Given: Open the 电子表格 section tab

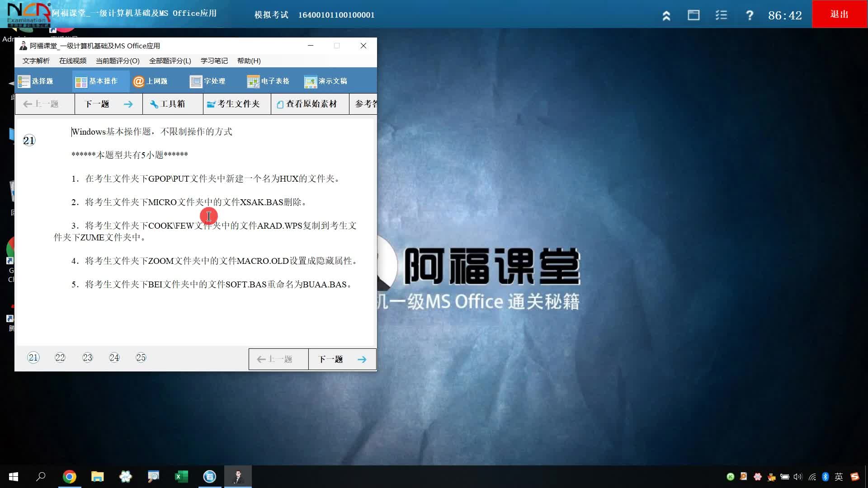Looking at the screenshot, I should click(x=269, y=81).
